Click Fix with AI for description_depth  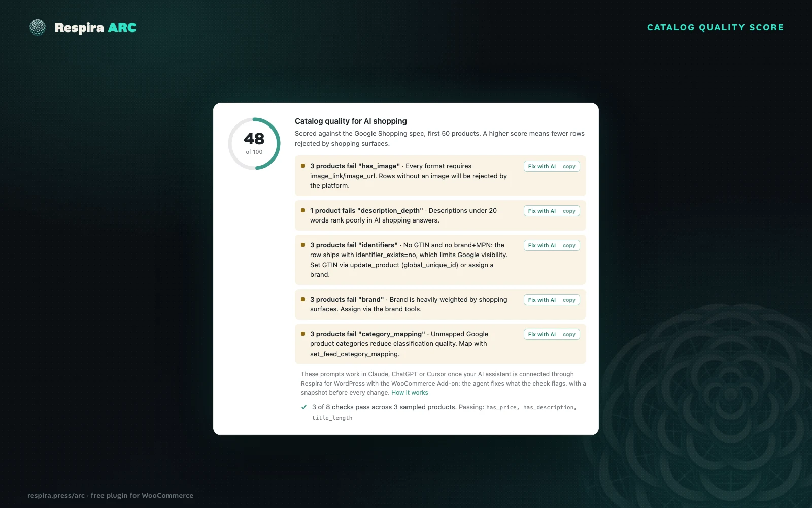542,211
